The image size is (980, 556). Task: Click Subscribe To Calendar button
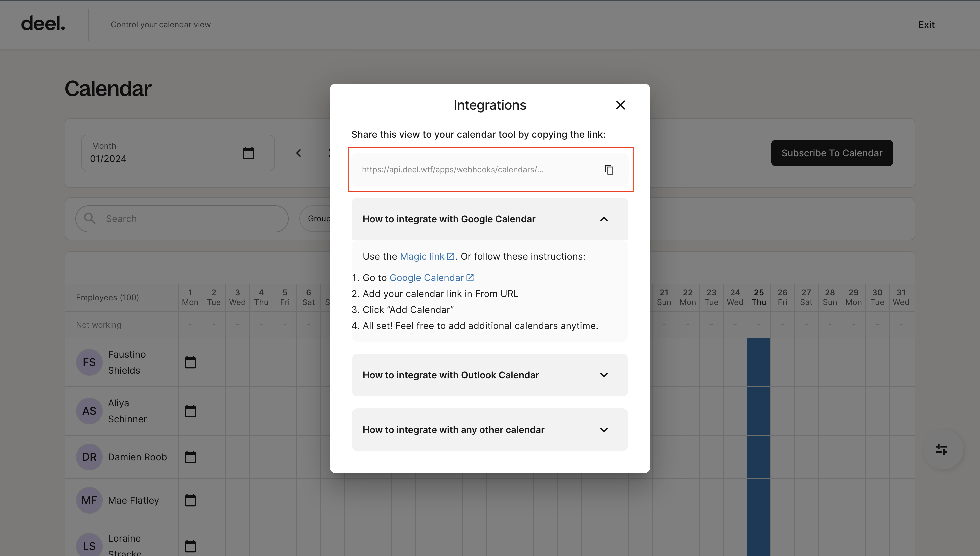[x=832, y=153]
